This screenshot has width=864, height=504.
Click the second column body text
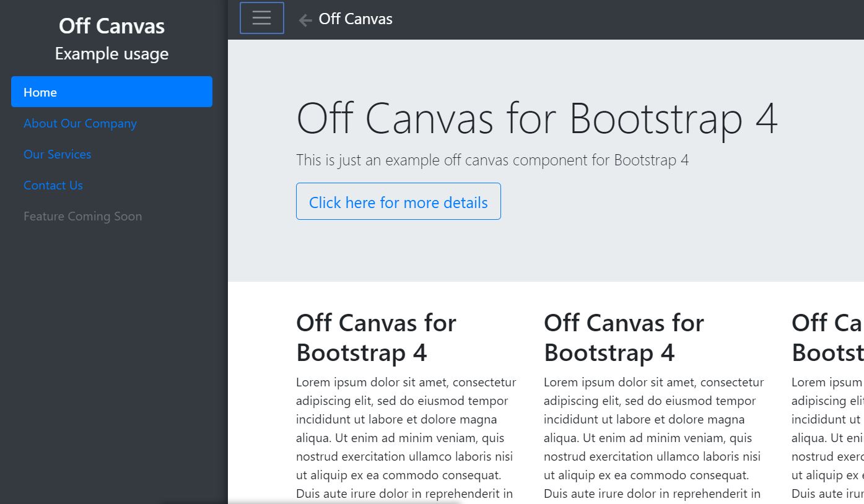click(653, 438)
